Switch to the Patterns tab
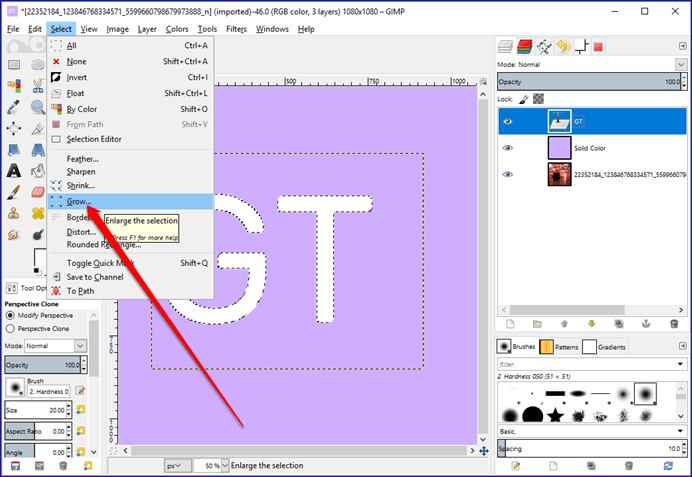 point(559,347)
